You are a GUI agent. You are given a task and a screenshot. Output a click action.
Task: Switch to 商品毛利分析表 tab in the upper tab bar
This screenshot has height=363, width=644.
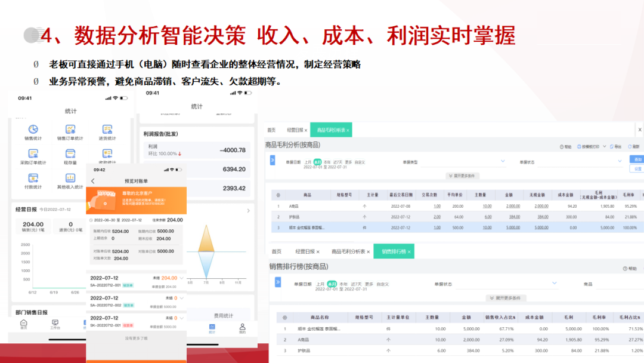point(330,130)
